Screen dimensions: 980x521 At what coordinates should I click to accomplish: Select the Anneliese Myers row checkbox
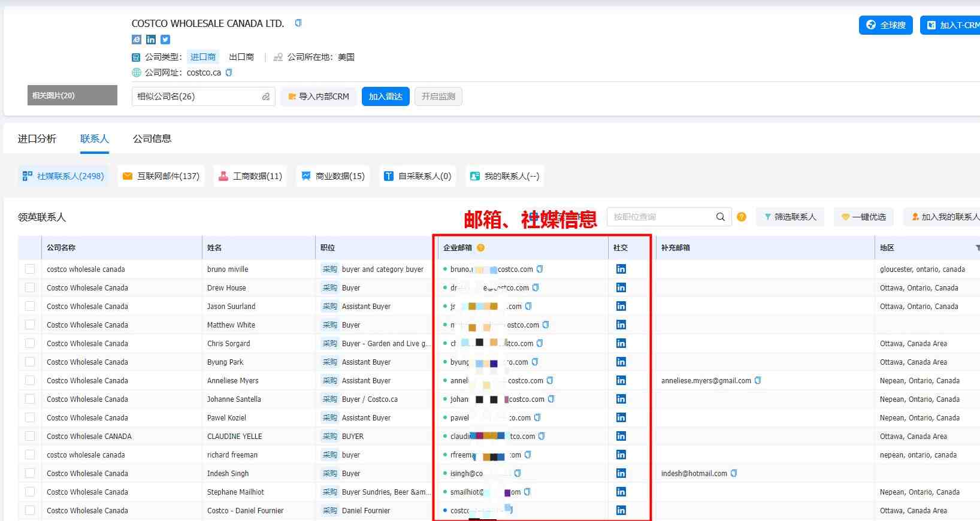click(x=30, y=380)
